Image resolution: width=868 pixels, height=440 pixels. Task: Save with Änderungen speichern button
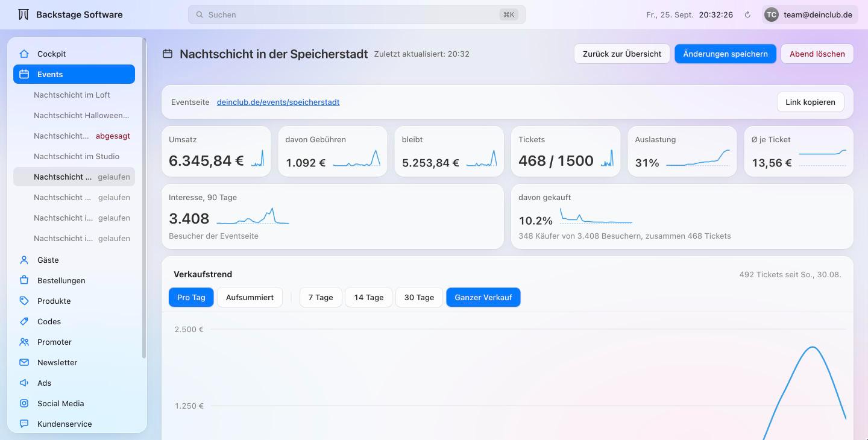(x=725, y=54)
